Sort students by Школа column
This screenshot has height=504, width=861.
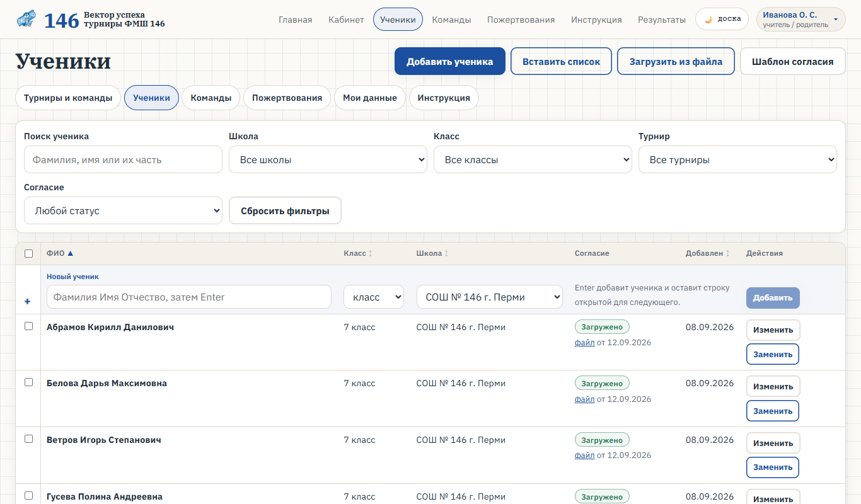tap(432, 253)
